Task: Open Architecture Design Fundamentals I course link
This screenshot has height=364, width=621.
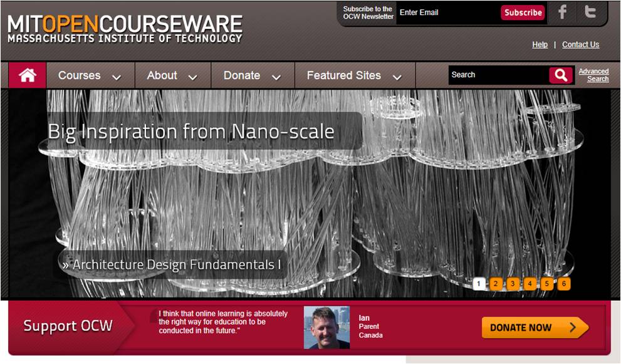Action: click(x=172, y=264)
